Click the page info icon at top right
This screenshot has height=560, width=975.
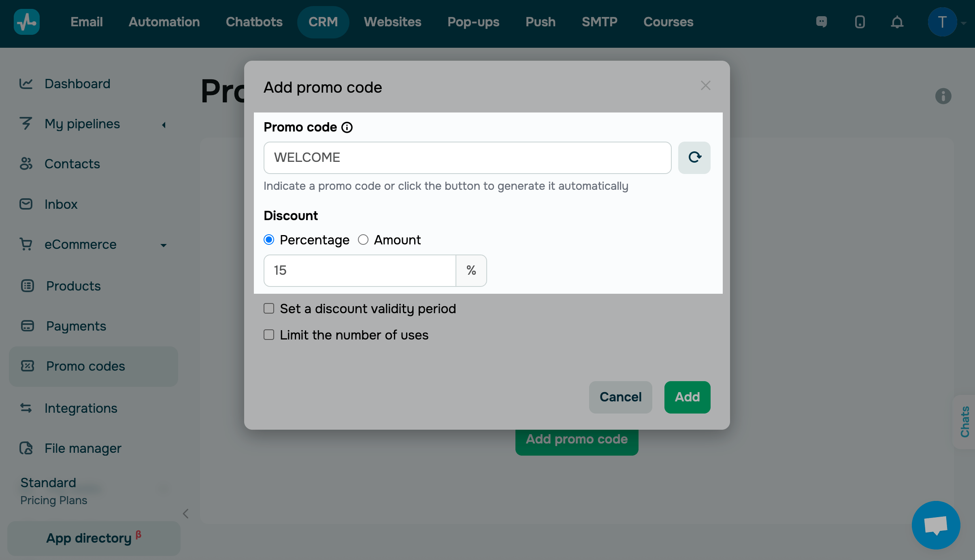pos(943,96)
